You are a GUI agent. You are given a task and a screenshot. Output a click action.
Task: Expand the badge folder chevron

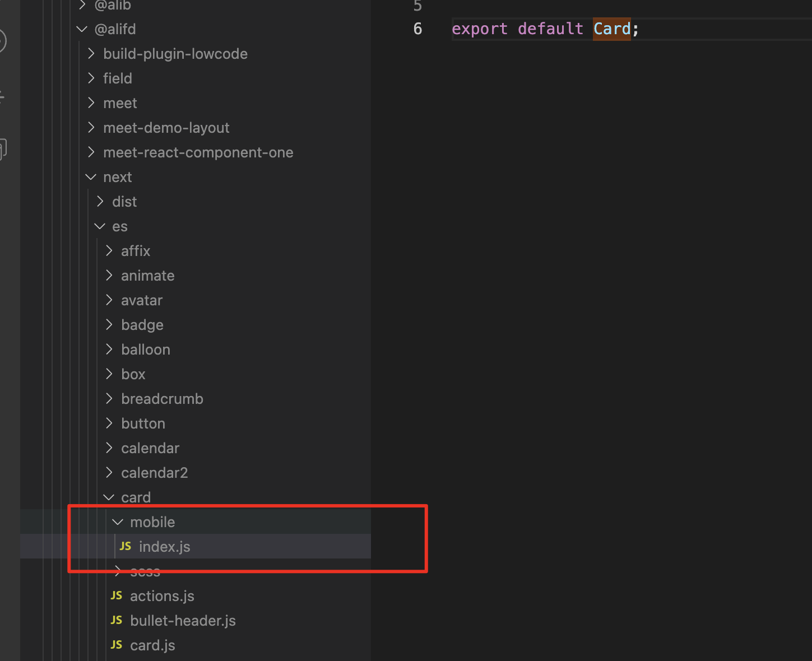coord(109,325)
